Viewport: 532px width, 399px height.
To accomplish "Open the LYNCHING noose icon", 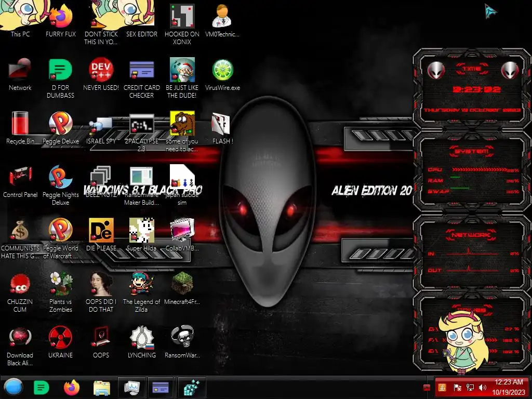I will 141,341.
